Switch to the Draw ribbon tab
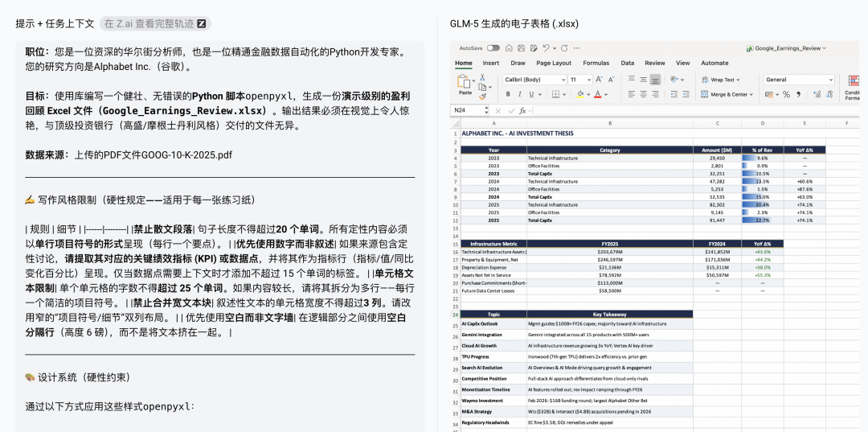Image resolution: width=868 pixels, height=432 pixels. (x=518, y=63)
